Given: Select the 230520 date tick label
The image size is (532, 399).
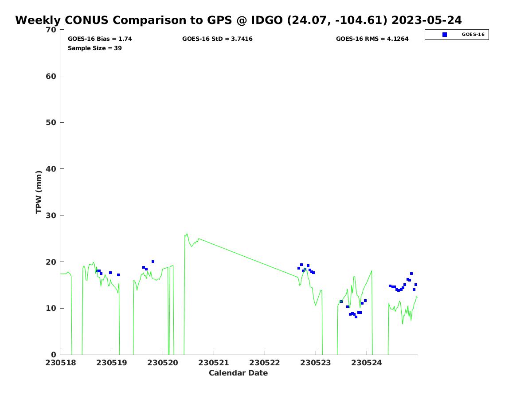Looking at the screenshot, I should (163, 363).
